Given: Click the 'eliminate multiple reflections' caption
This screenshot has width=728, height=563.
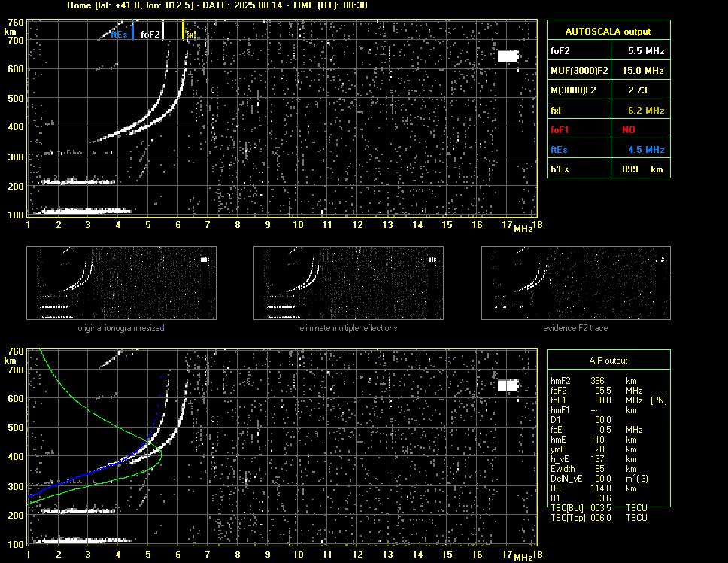Looking at the screenshot, I should coord(348,328).
